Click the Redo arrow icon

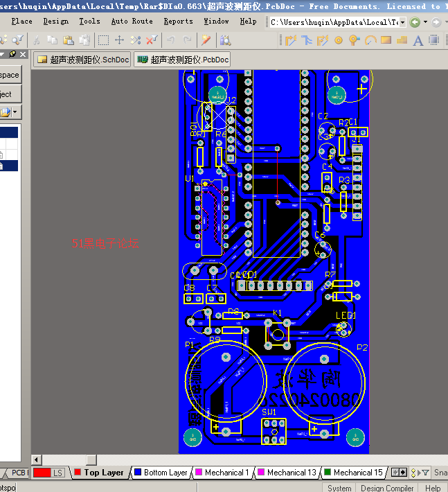coord(187,40)
